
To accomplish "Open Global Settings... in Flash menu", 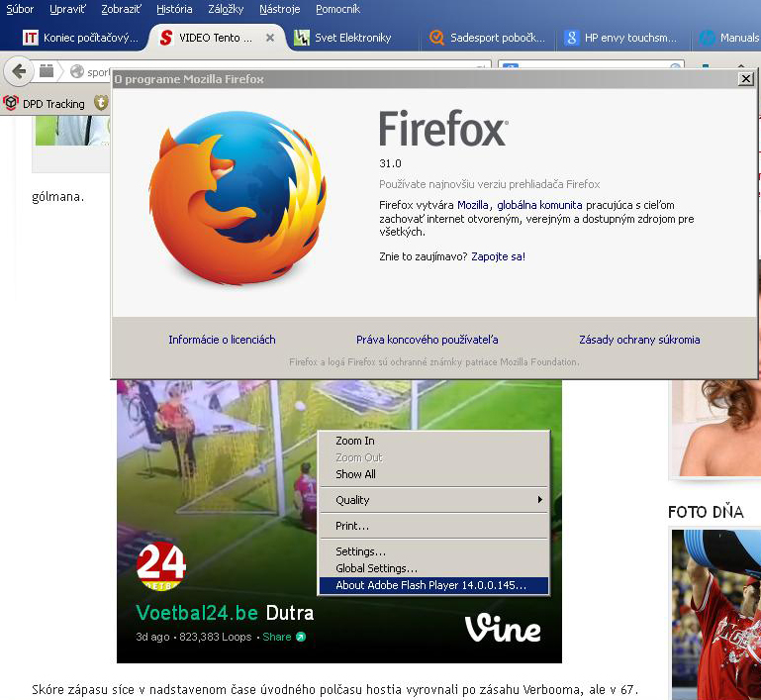I will coord(433,568).
